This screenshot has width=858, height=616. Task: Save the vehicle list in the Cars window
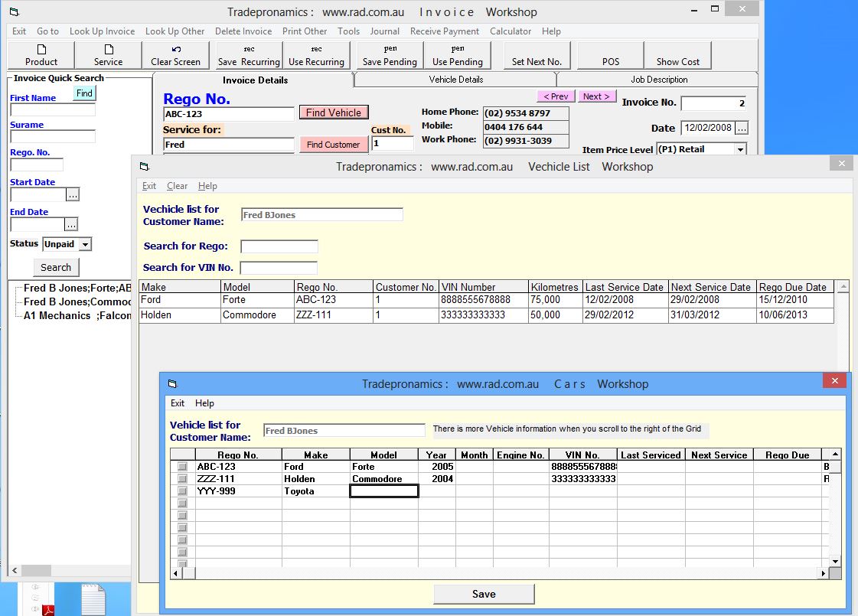[x=484, y=594]
